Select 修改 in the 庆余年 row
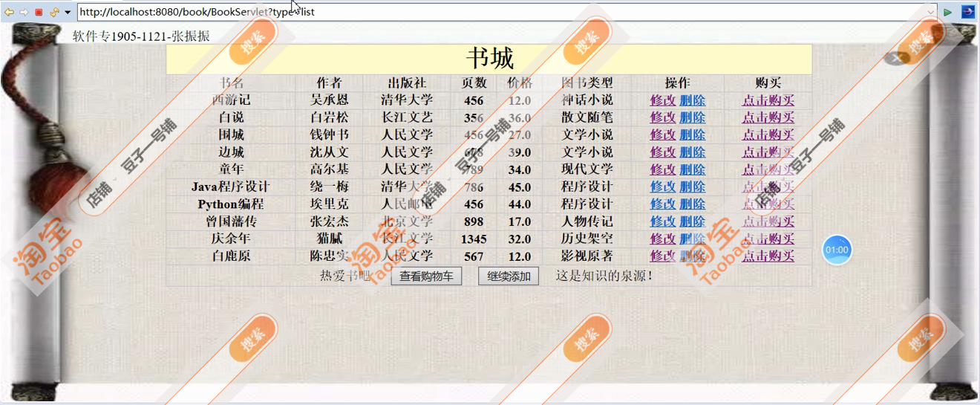 click(x=663, y=239)
